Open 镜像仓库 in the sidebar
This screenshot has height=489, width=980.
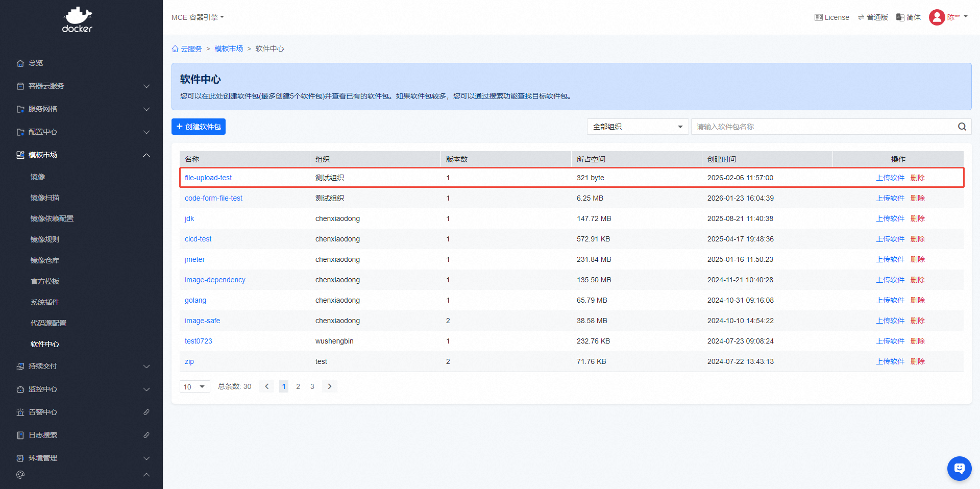[45, 260]
